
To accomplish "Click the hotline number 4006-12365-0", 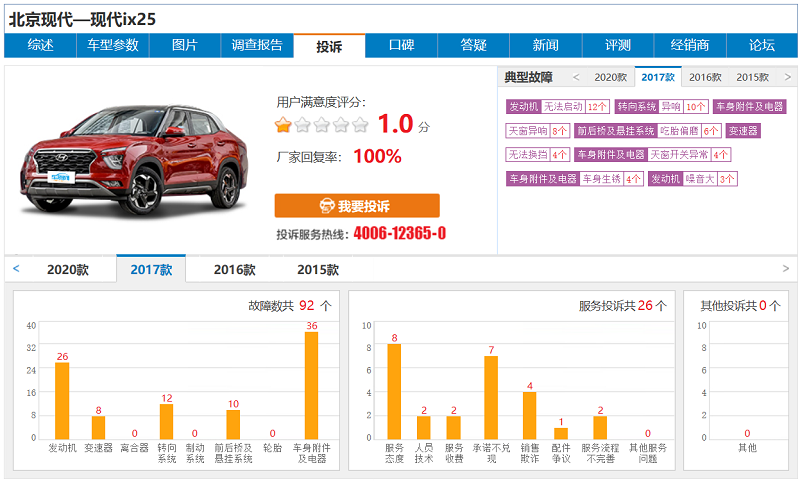I will coord(399,233).
